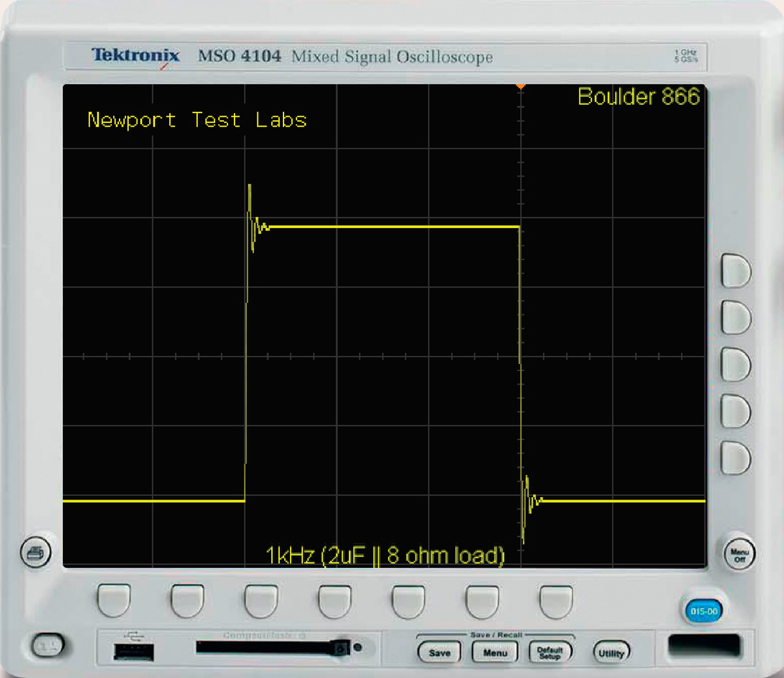Click the topmost right-side bezel button

[736, 271]
